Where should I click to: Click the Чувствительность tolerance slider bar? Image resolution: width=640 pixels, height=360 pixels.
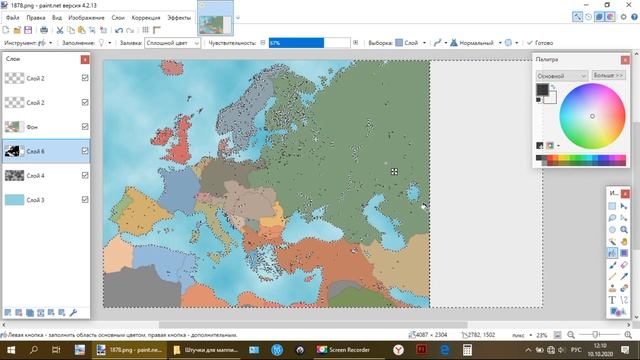point(309,43)
